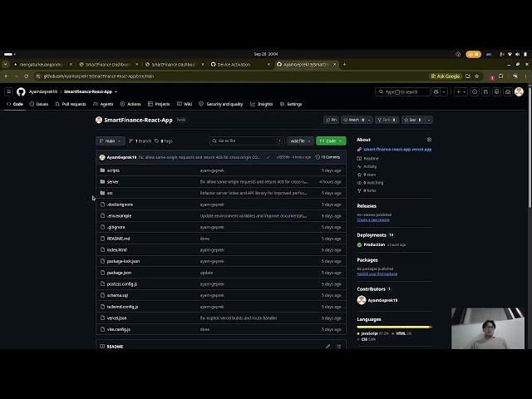The width and height of the screenshot is (532, 399).
Task: Click the Ask Google button in address bar
Action: point(446,76)
